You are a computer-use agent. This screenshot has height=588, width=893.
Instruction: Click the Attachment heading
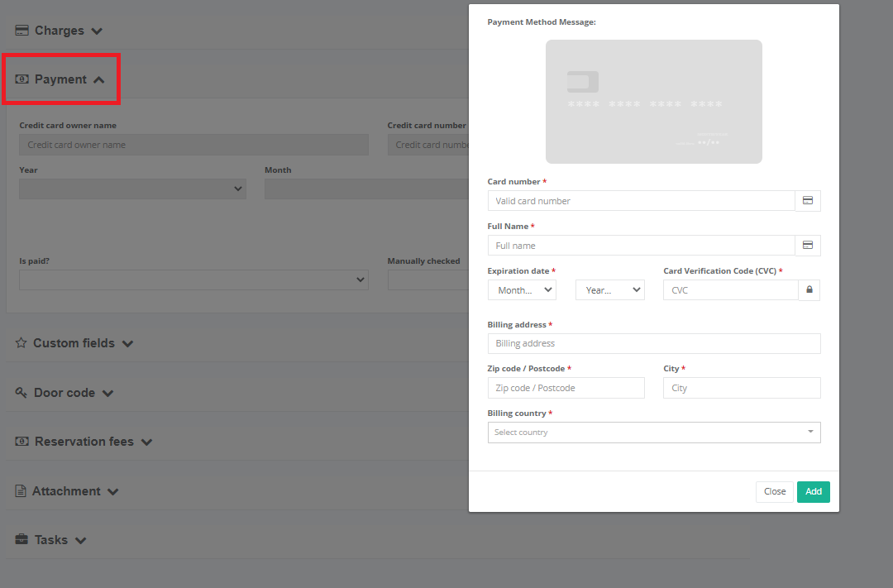(x=66, y=491)
